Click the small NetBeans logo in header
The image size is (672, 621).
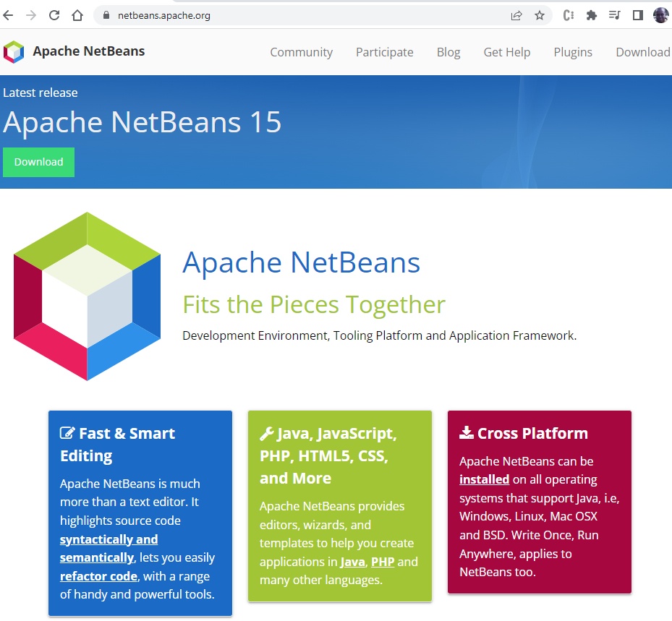coord(14,52)
